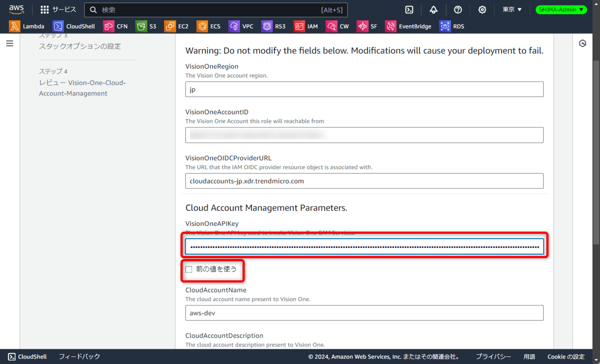Open the S3 shortcut icon
600x364 pixels.
coord(141,26)
